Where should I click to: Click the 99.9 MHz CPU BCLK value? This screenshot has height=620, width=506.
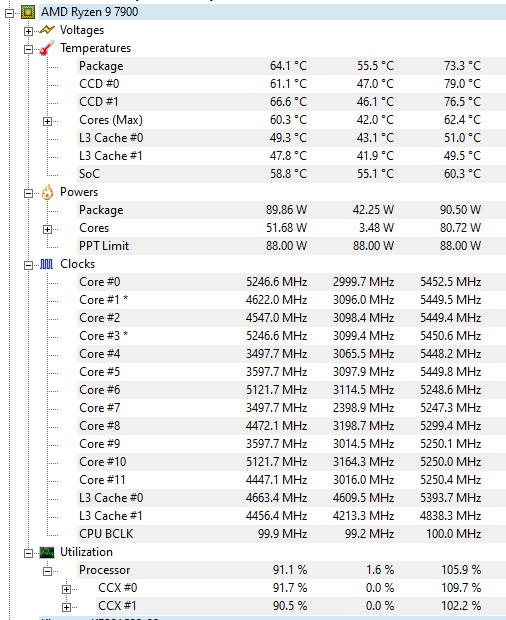[x=283, y=534]
